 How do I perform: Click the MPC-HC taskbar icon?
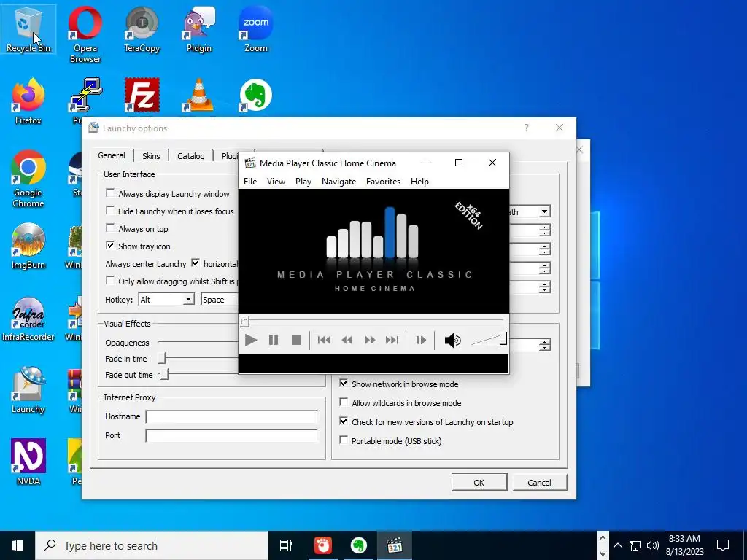(395, 545)
